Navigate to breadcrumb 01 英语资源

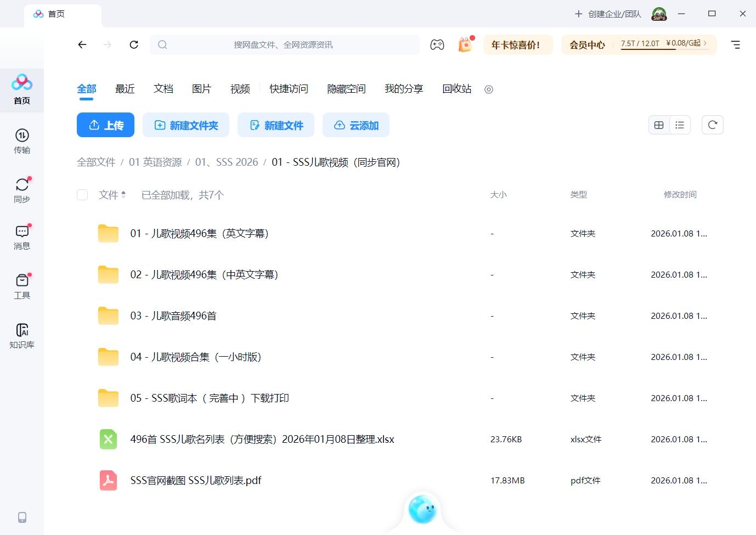pos(155,162)
